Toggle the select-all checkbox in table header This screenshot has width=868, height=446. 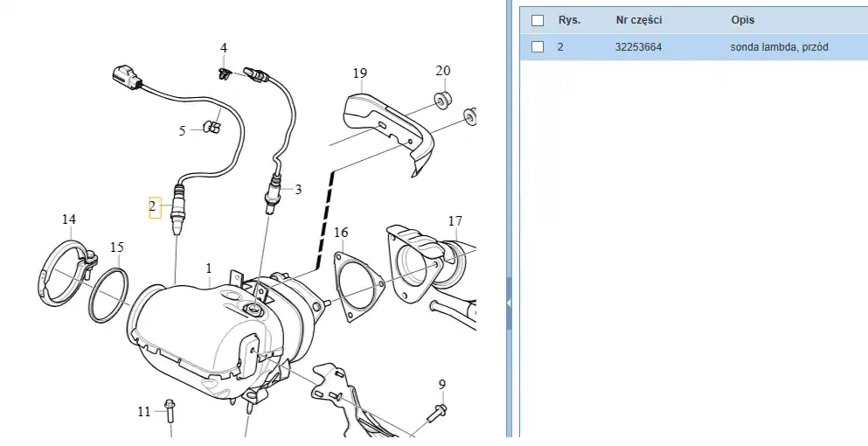(538, 20)
